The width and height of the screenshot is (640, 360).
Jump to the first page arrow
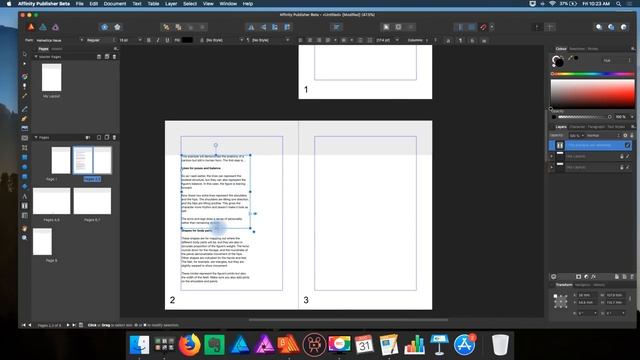(x=23, y=325)
